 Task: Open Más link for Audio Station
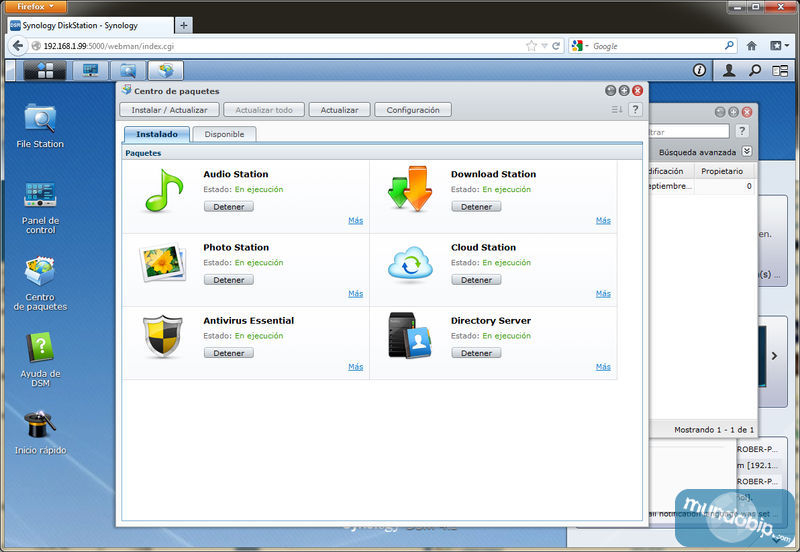356,220
